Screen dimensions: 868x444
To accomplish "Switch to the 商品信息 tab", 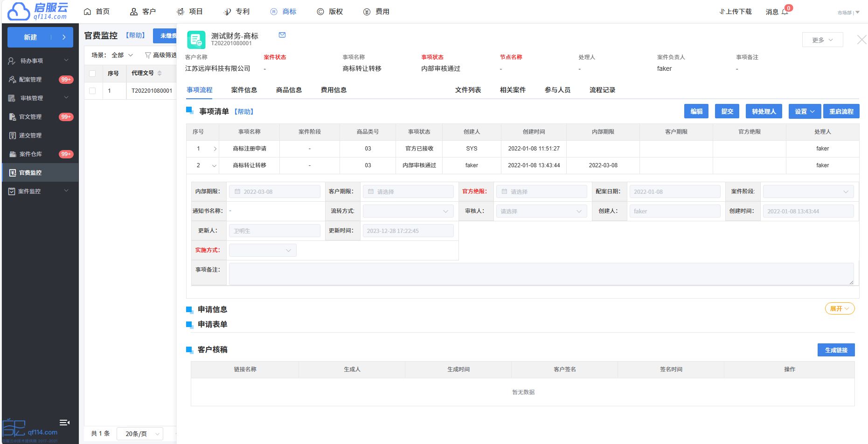I will 289,90.
